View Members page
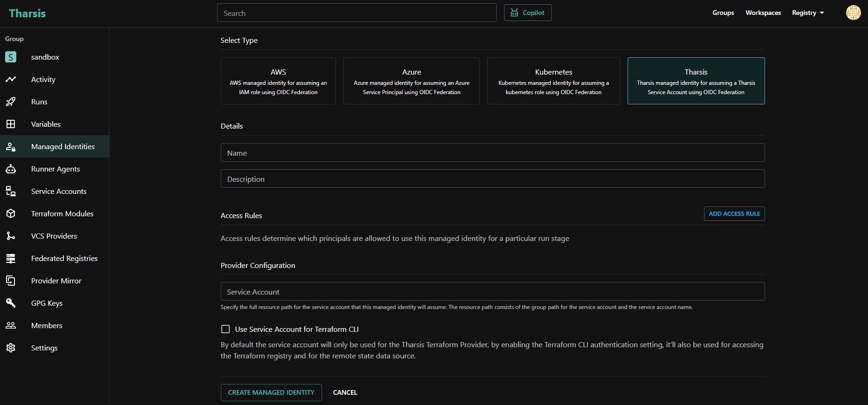The image size is (868, 405). [x=55, y=325]
